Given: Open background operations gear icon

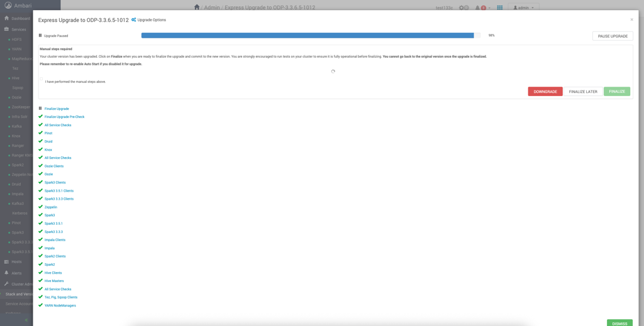Looking at the screenshot, I should click(x=462, y=8).
